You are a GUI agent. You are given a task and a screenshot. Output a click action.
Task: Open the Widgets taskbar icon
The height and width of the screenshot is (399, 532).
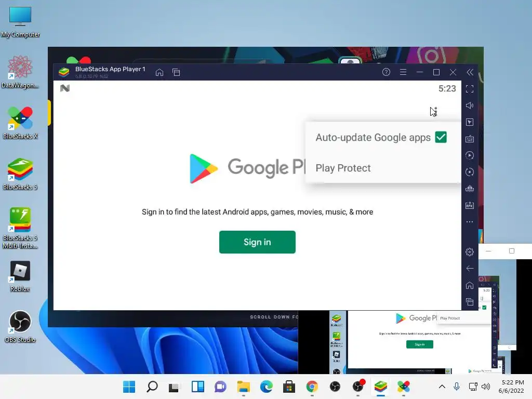coord(197,387)
